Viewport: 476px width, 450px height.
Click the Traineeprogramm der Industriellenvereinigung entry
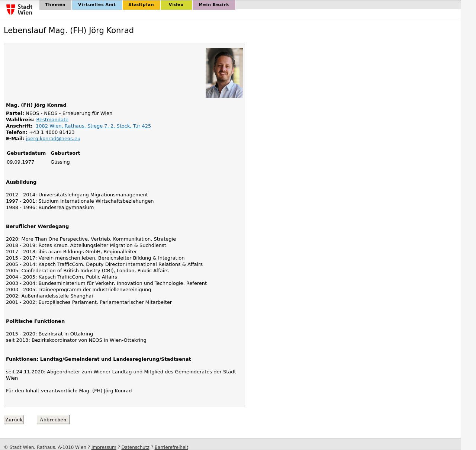78,289
